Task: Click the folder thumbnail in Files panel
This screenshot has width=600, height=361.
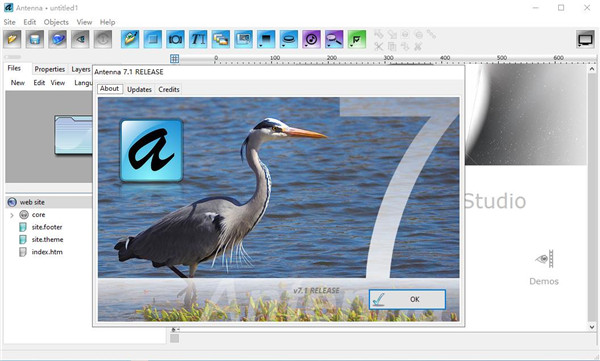Action: (73, 135)
